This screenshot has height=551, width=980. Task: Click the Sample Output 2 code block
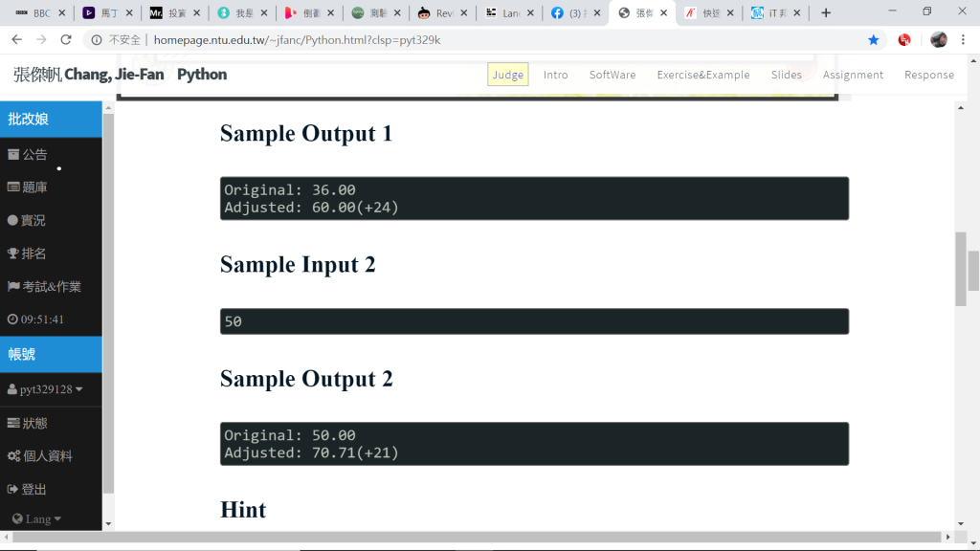[534, 444]
